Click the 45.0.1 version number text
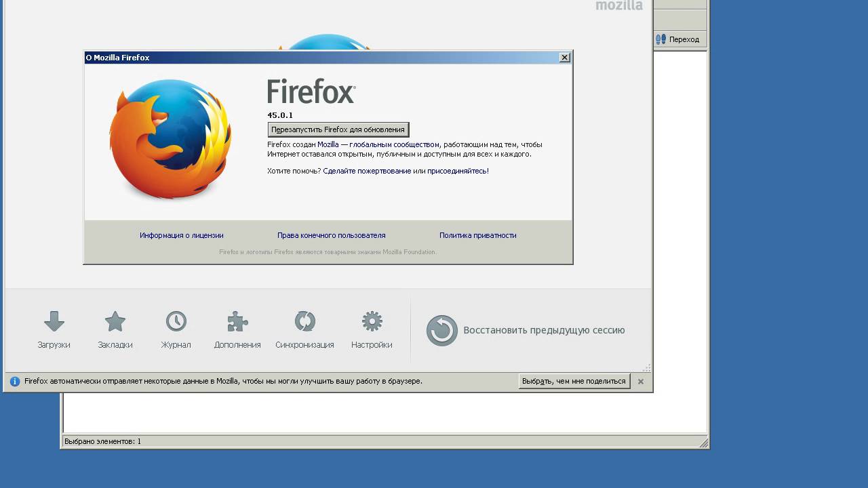This screenshot has width=868, height=488. (280, 115)
